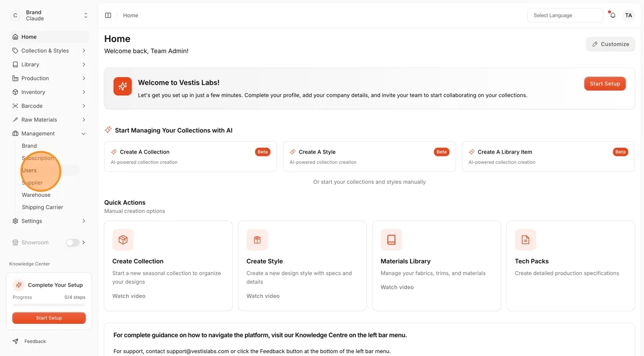Click Start Setup in welcome banner
644x356 pixels.
click(x=605, y=84)
